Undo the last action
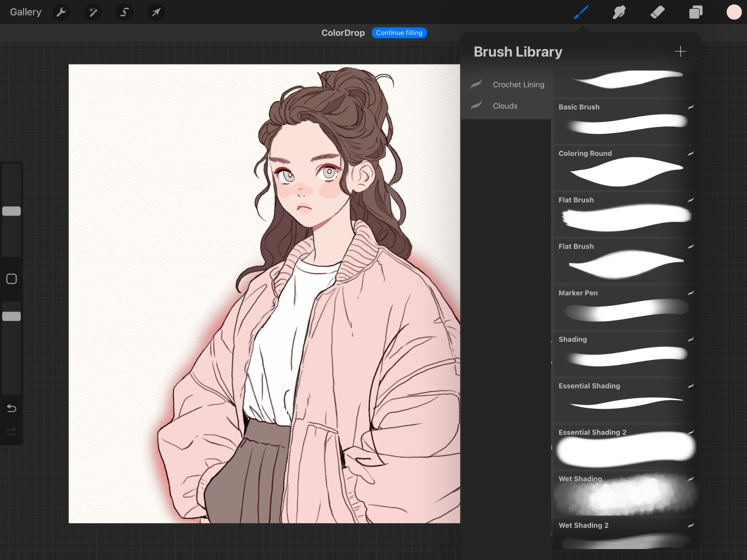The image size is (747, 560). pos(12,408)
